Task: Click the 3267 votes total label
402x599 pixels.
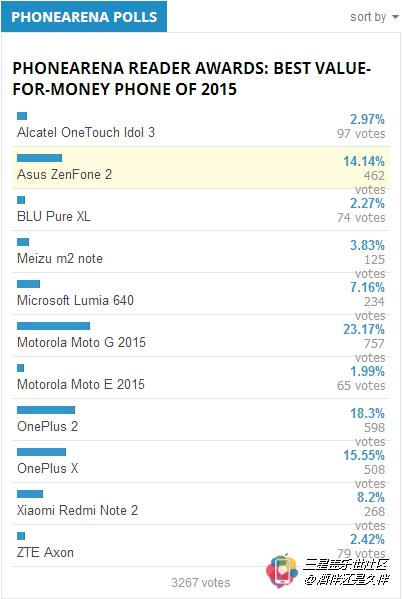Action: [x=201, y=583]
